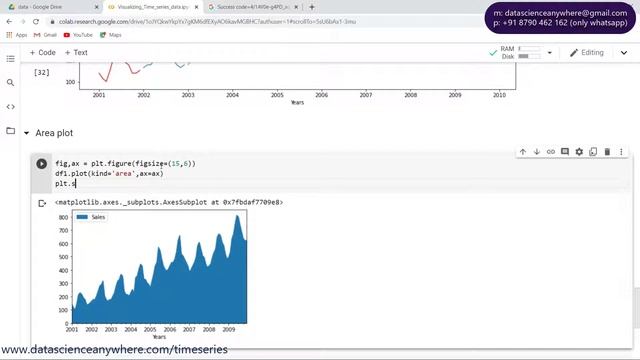
Task: Mirror cell in tab icon
Action: [x=593, y=152]
